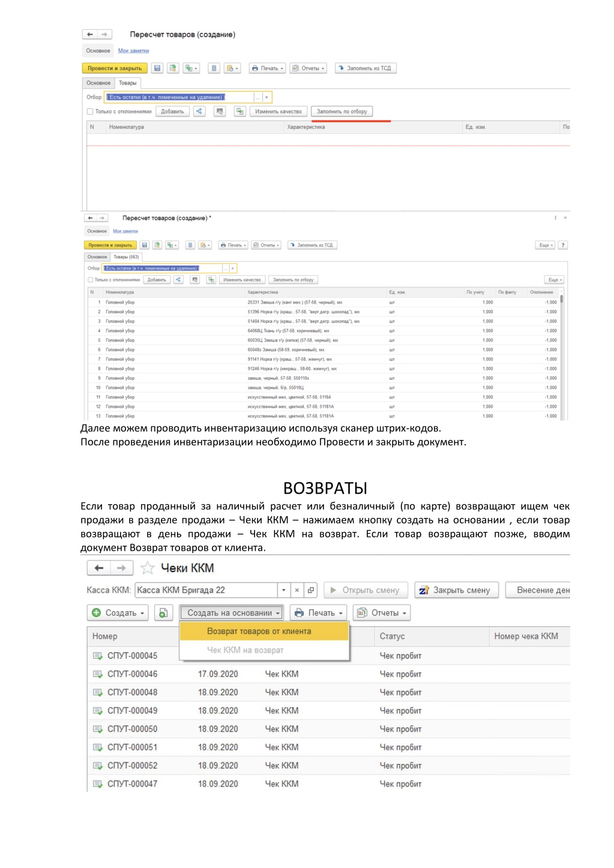Switch to Основное tab in top form
This screenshot has height=868, width=614.
coord(98,83)
